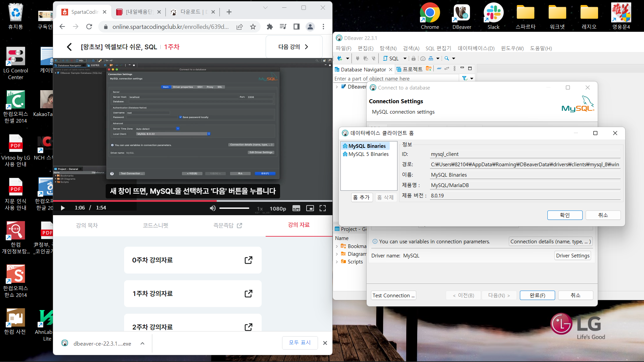Open new connection type dropdown arrow
Image resolution: width=644 pixels, height=362 pixels.
coord(347,58)
